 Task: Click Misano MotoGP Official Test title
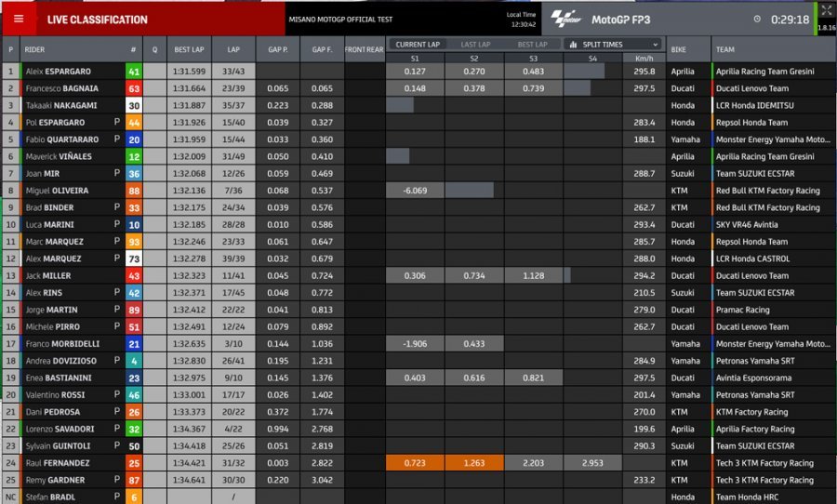340,20
